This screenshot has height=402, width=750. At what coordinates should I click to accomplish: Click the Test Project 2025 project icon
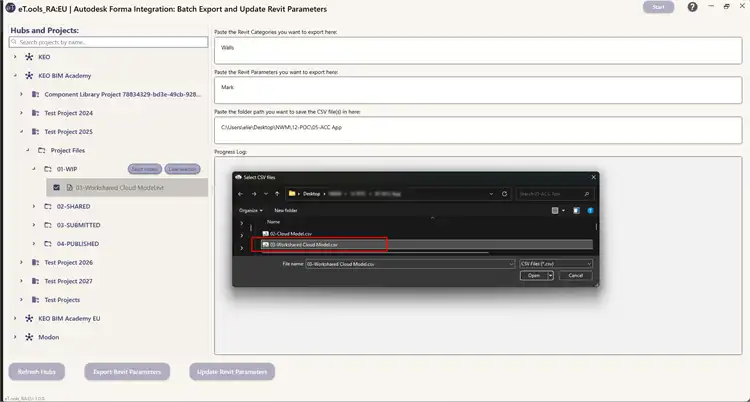pos(35,132)
